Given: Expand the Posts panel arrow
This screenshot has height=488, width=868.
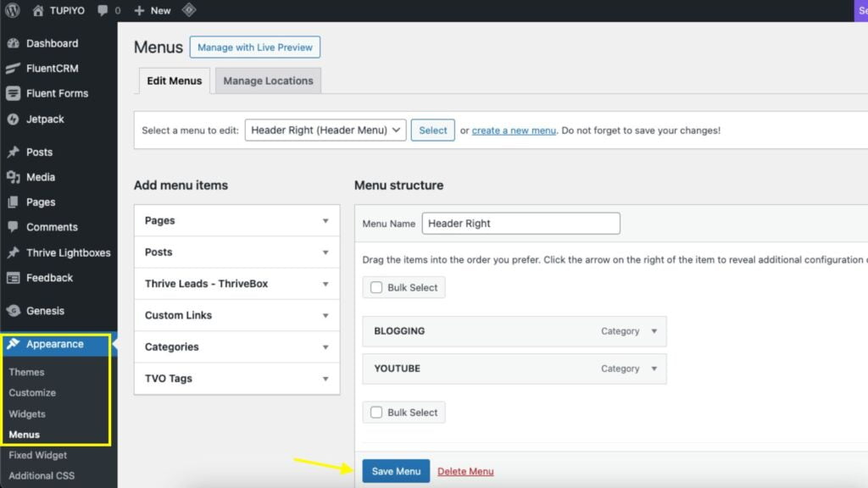Looking at the screenshot, I should click(x=325, y=252).
